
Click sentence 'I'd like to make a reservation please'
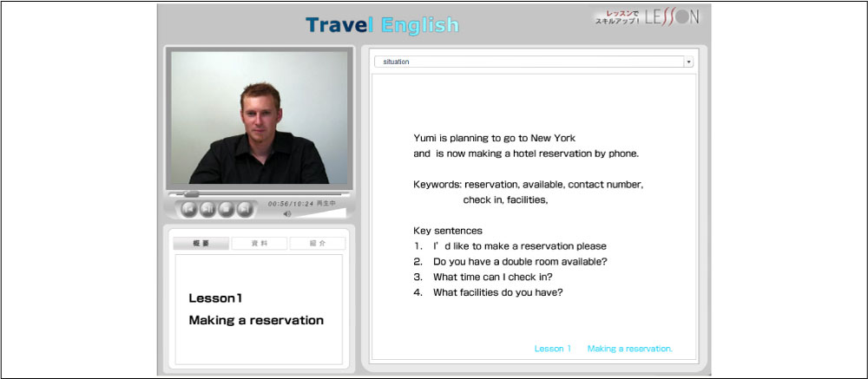coord(520,246)
